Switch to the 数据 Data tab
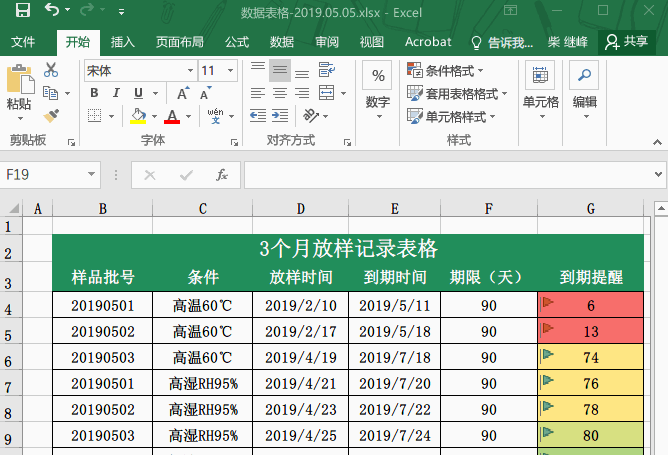The width and height of the screenshot is (668, 455). click(x=282, y=42)
